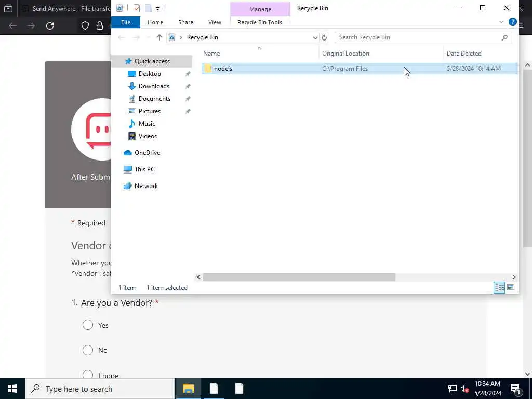Viewport: 532px width, 399px height.
Task: Open OneDrive in the navigation pane
Action: coord(147,153)
